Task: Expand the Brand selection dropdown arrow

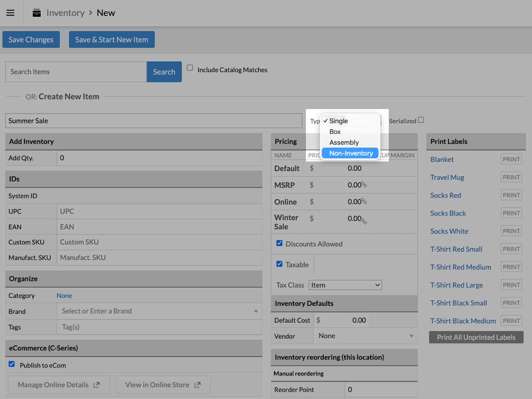Action: coord(256,311)
